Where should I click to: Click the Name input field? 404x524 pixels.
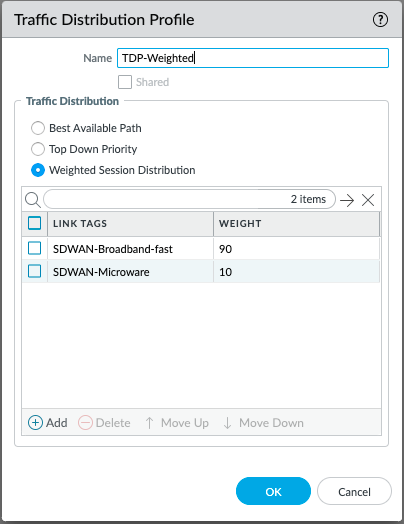253,58
